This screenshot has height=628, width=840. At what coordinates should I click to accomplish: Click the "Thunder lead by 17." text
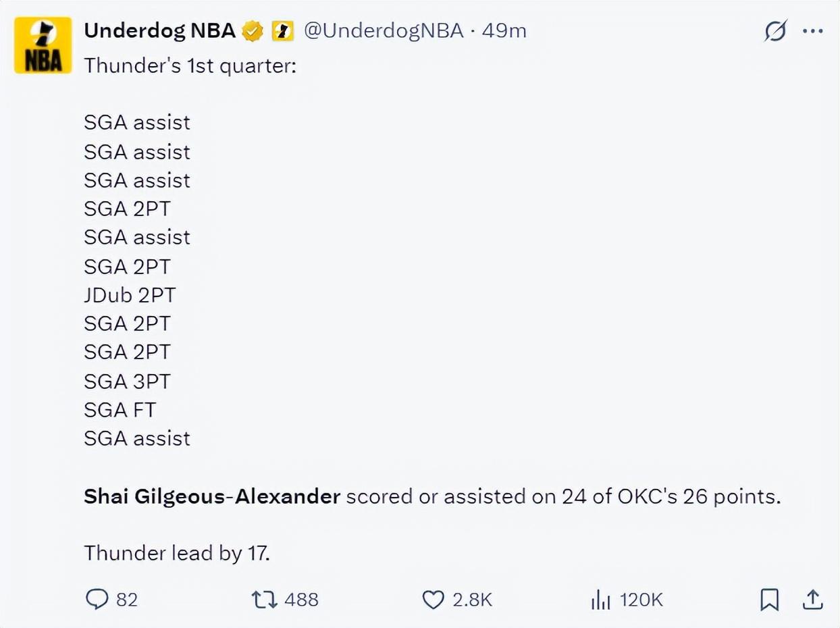pos(177,554)
